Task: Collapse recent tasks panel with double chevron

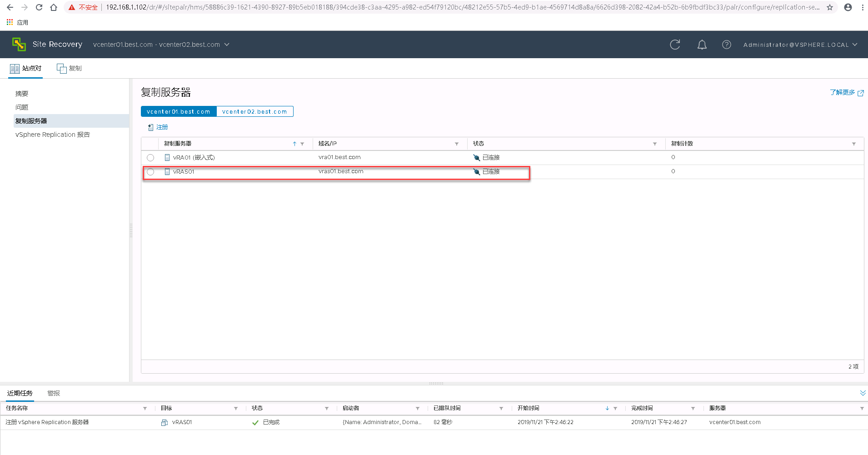Action: tap(863, 393)
